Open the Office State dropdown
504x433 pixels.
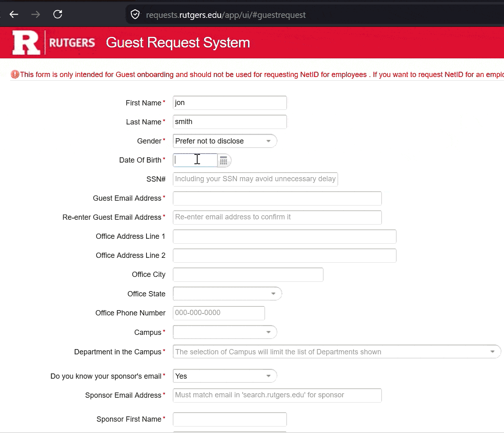(274, 294)
